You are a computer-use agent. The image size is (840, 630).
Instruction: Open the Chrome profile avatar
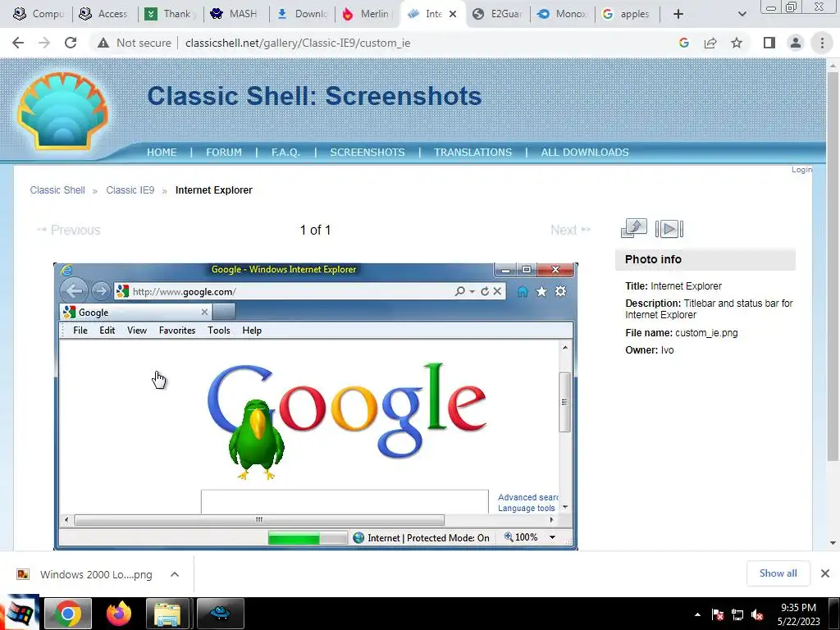[796, 43]
